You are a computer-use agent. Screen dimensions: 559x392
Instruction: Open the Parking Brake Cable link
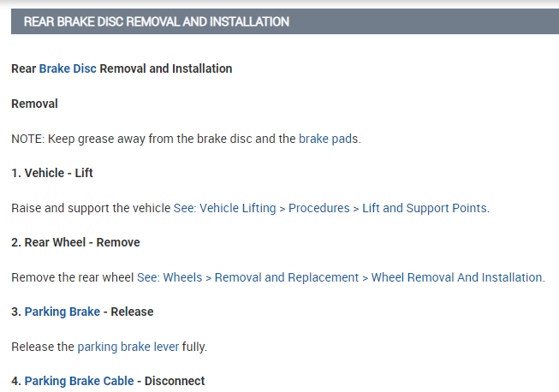[80, 381]
